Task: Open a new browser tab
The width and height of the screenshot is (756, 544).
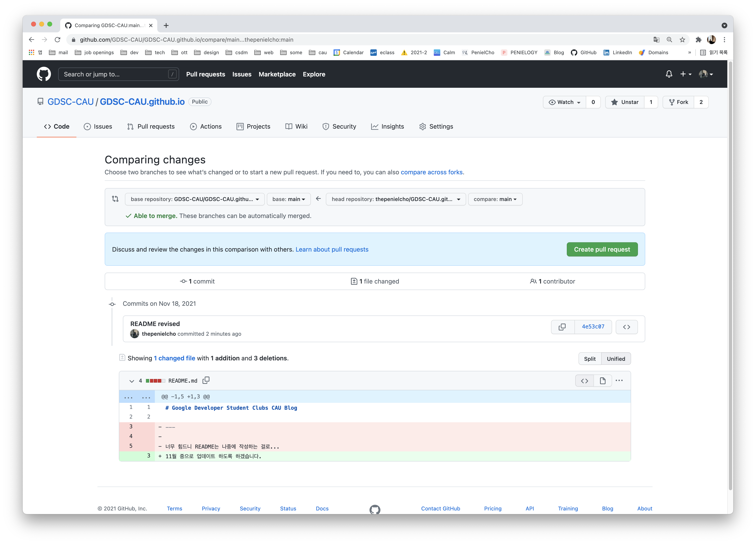Action: [x=166, y=25]
